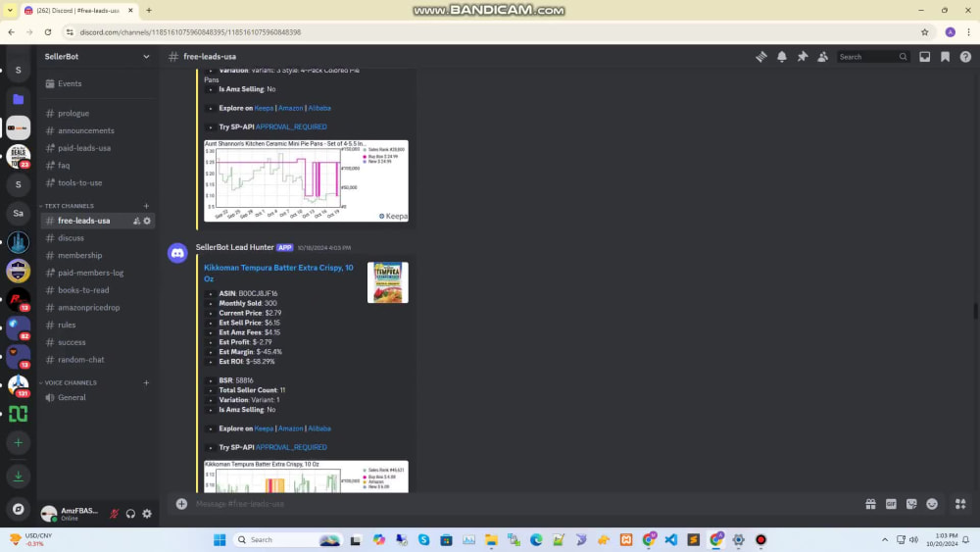Open Alibaba link in Kikkoman message
980x552 pixels.
[319, 428]
